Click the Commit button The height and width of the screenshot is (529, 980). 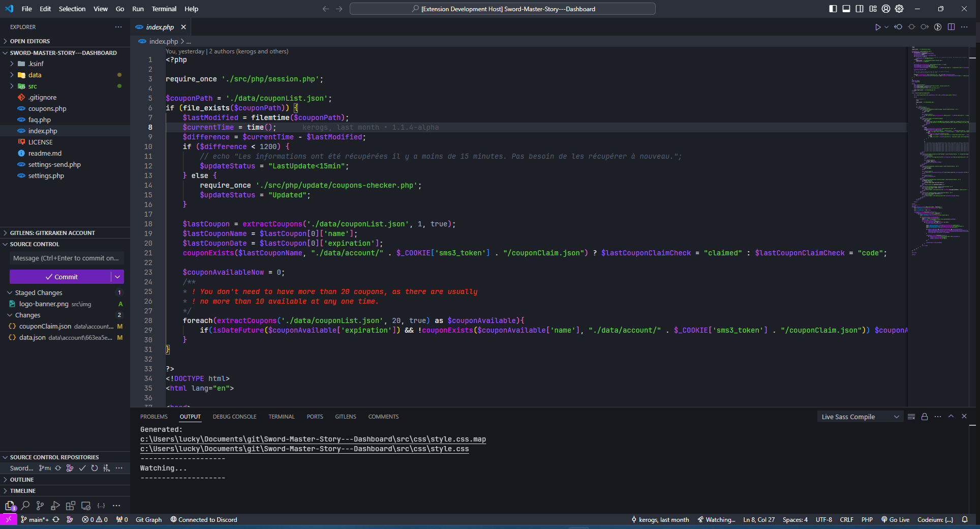(60, 277)
